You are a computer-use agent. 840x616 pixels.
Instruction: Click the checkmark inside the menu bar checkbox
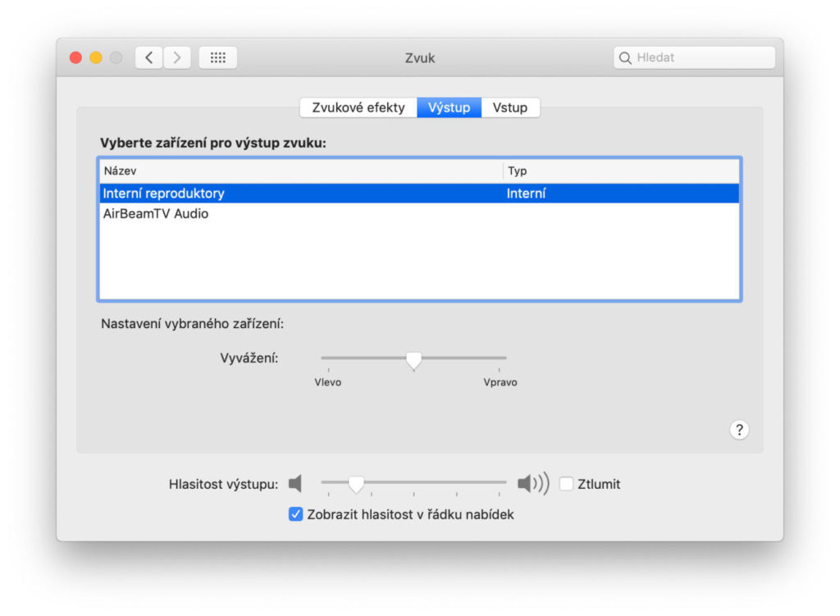(294, 514)
